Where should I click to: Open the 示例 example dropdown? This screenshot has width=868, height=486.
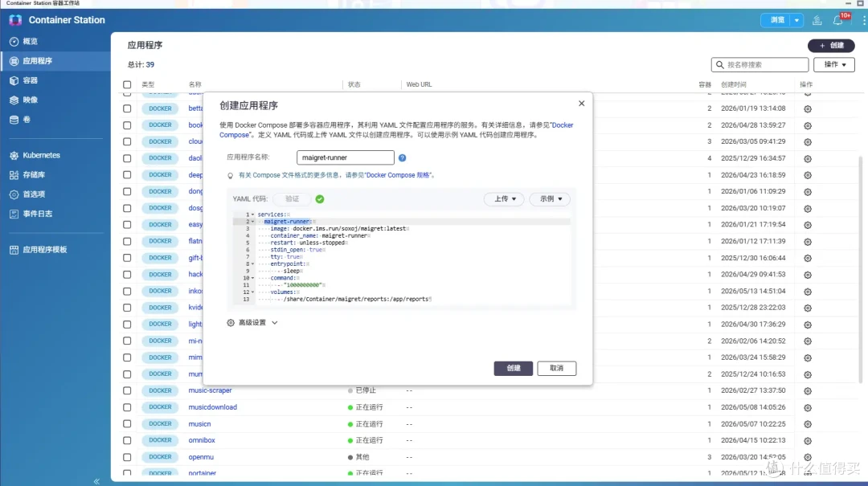point(550,198)
